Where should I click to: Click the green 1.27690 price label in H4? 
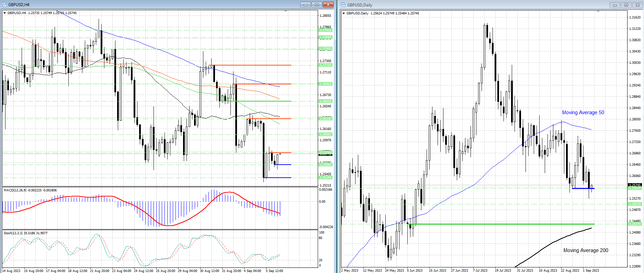coord(325,37)
